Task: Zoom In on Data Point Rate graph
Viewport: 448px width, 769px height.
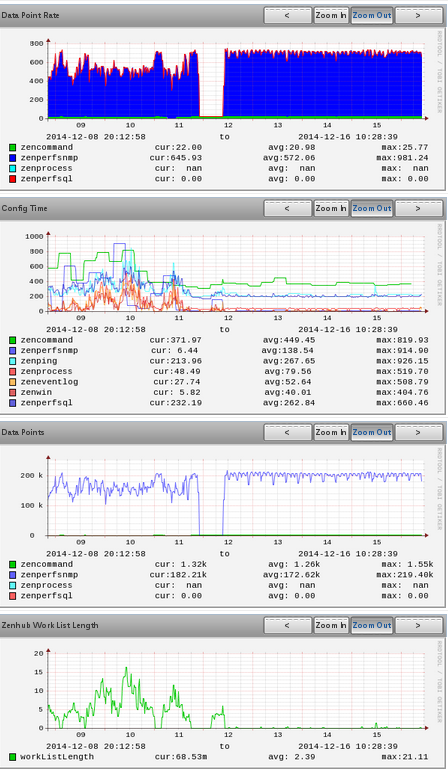Action: pyautogui.click(x=331, y=15)
